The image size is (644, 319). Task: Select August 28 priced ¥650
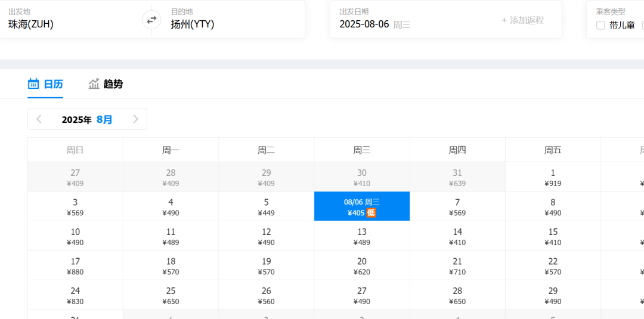tap(457, 295)
